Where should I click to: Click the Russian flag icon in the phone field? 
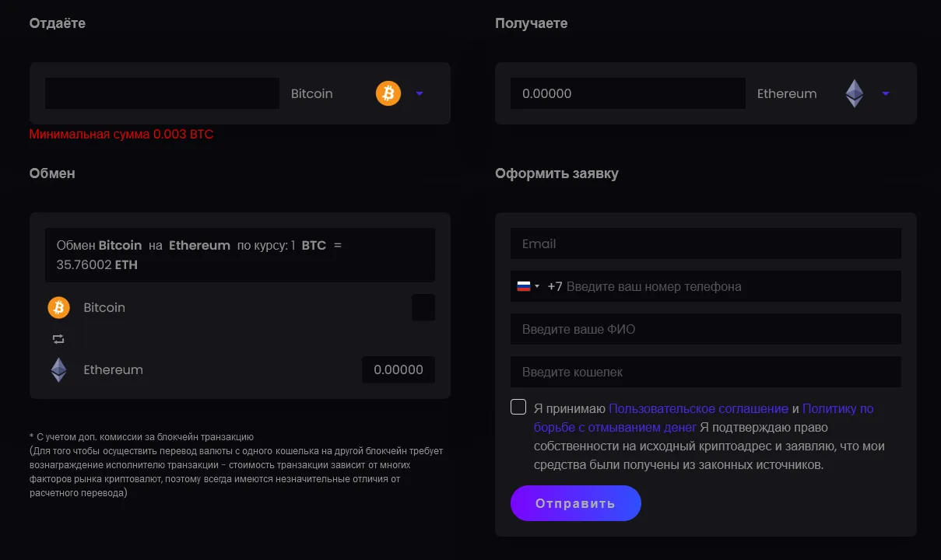[x=524, y=286]
